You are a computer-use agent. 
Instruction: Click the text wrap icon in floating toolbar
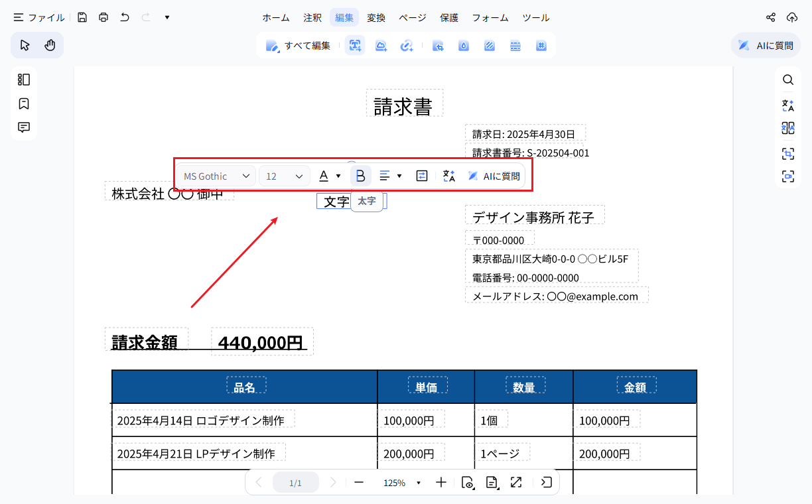pyautogui.click(x=422, y=176)
